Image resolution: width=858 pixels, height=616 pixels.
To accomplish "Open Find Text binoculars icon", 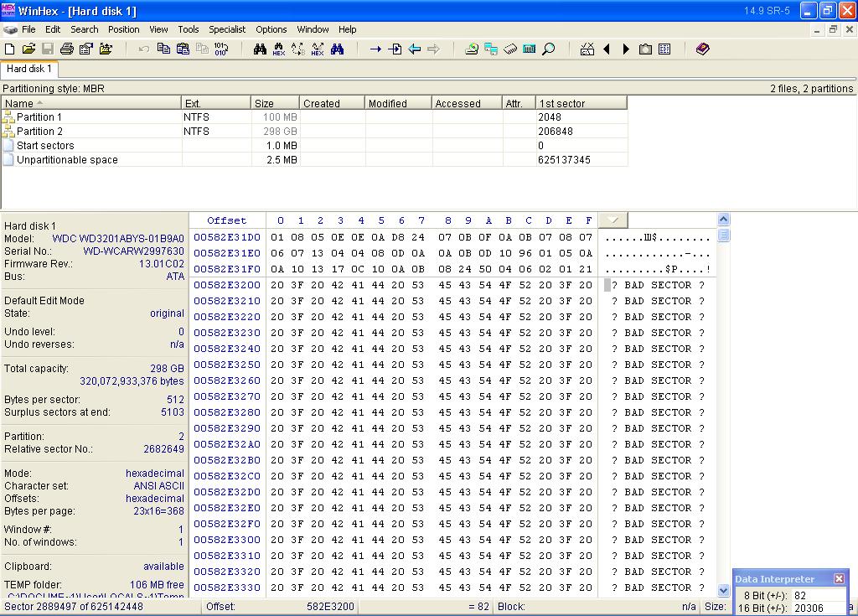I will coord(260,49).
